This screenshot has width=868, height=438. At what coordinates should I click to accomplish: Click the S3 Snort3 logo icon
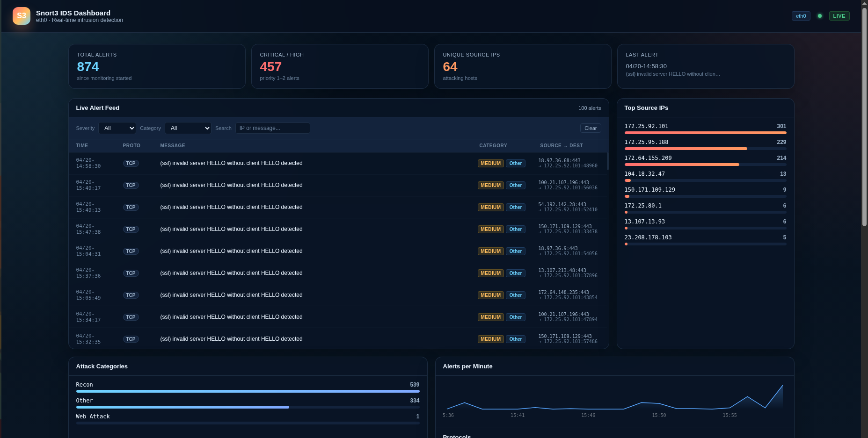pos(22,16)
